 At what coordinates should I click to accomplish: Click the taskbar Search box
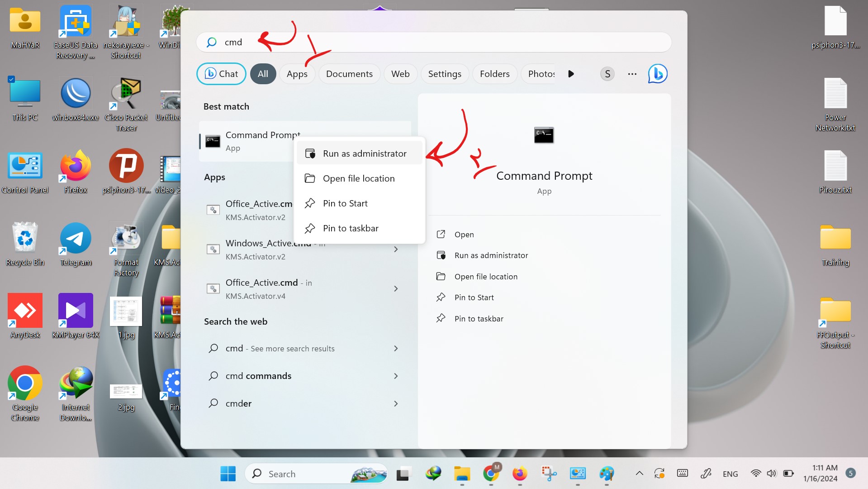click(316, 474)
